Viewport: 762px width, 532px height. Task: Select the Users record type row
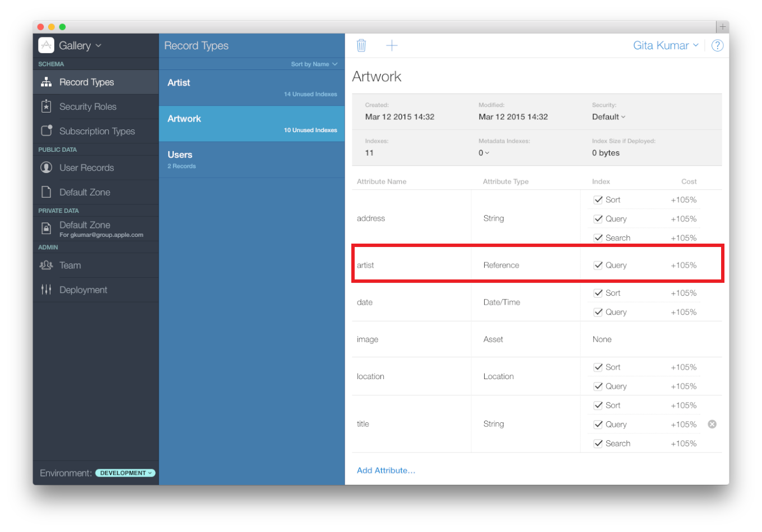(x=252, y=160)
